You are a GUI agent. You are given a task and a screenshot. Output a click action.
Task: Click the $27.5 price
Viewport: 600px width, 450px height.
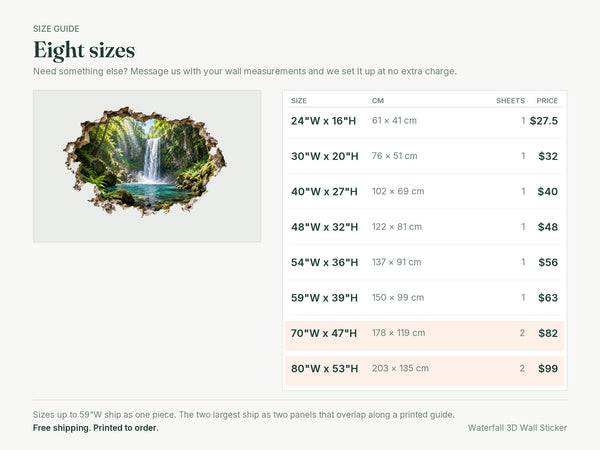(544, 121)
